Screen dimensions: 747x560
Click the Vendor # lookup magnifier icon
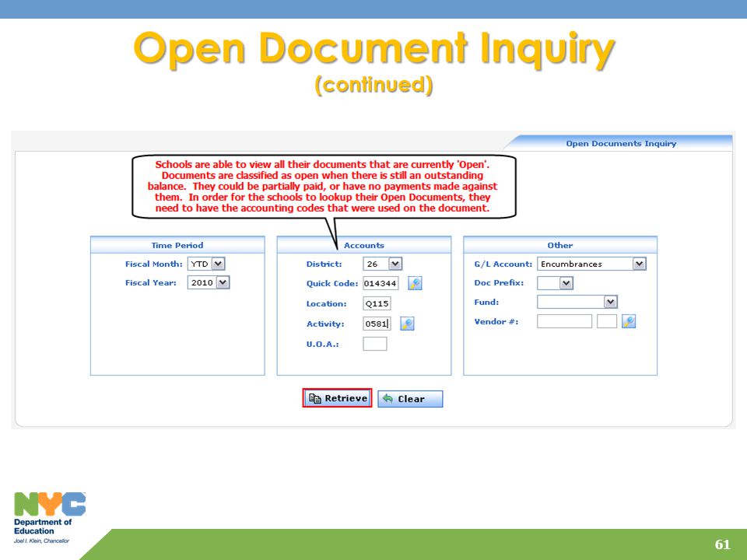[x=629, y=321]
